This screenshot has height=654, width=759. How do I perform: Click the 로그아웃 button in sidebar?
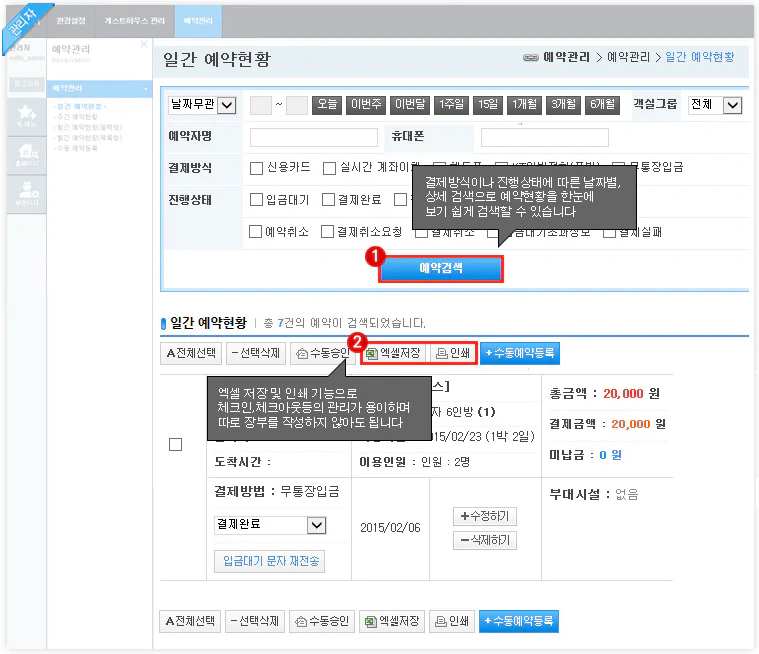27,84
